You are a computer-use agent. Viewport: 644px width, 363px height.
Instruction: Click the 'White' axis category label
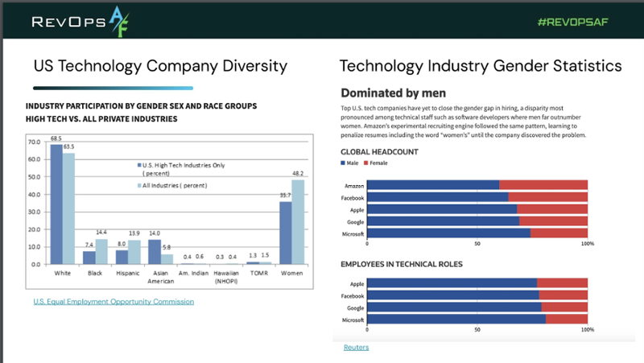(63, 273)
